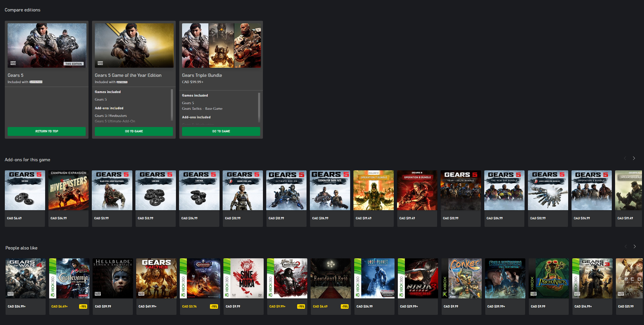Click GO TO GAME under Gears Triple Bundle
Screen dimensions: 644x325
pyautogui.click(x=221, y=131)
